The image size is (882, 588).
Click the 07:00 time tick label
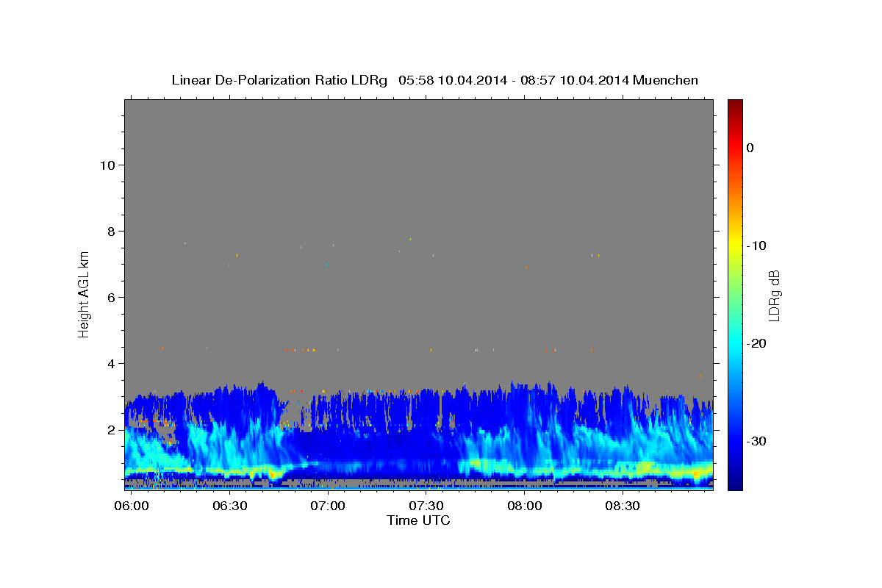coord(328,506)
